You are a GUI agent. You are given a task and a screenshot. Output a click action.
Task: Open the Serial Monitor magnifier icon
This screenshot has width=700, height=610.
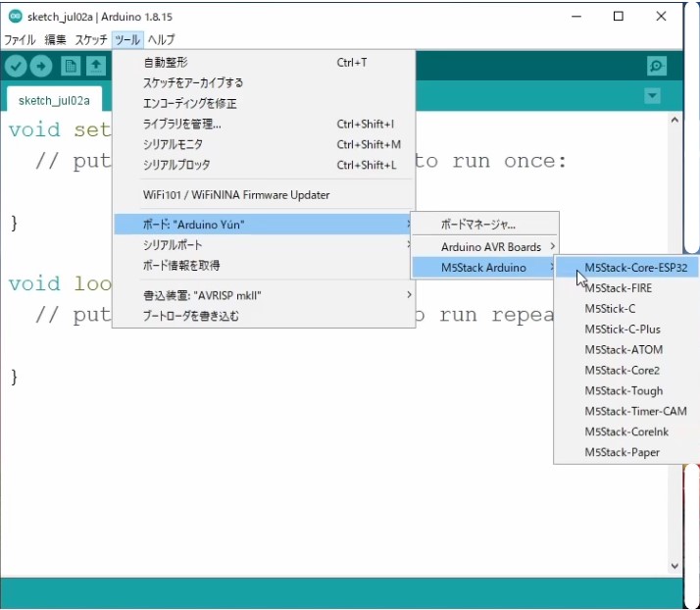click(656, 66)
